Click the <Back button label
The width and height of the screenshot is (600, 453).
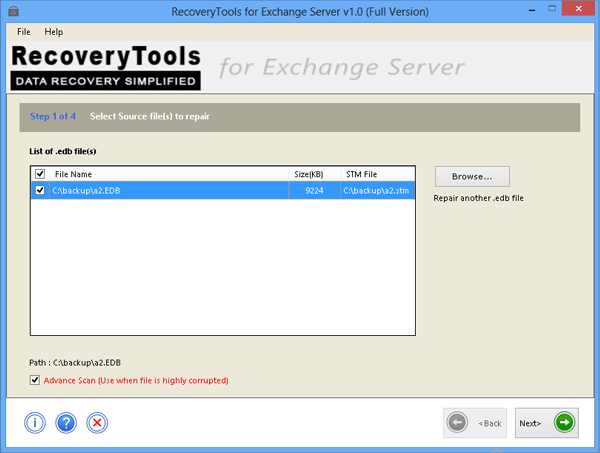490,423
